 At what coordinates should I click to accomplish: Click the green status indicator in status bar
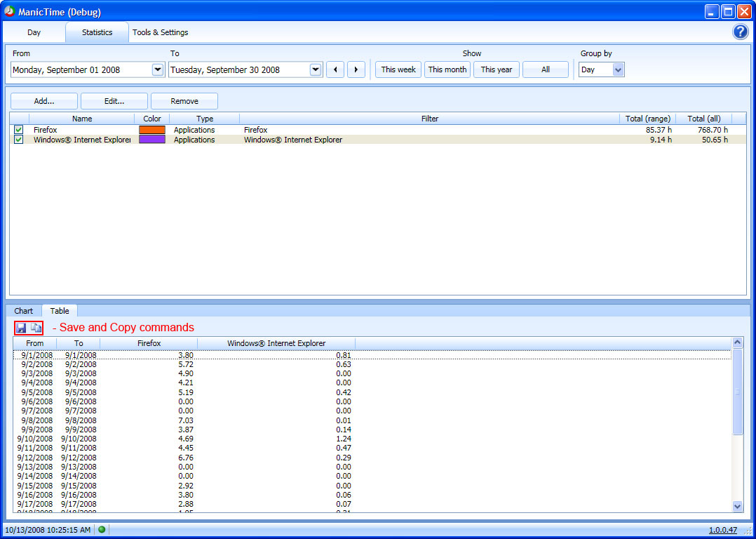coord(102,529)
